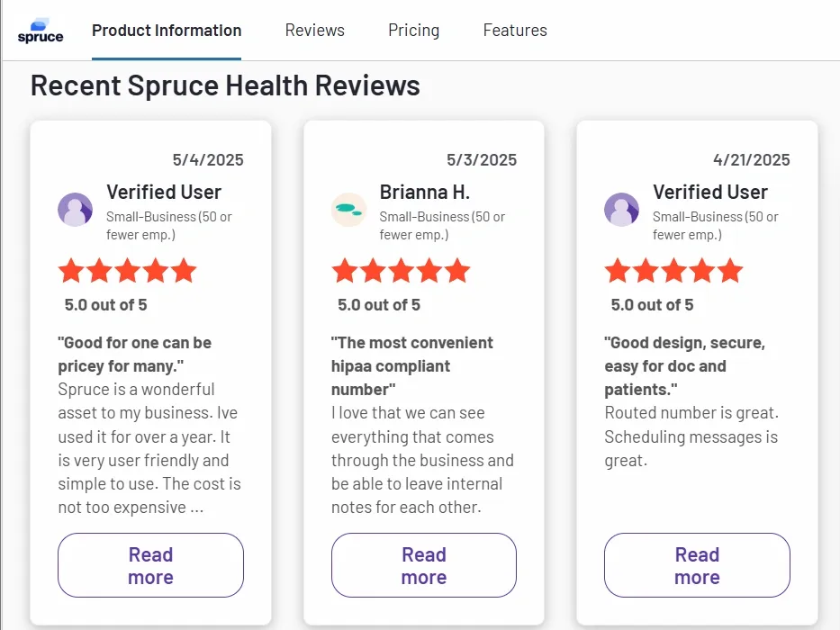Image resolution: width=840 pixels, height=630 pixels.
Task: Click the Spruce logo in the header
Action: tap(40, 29)
